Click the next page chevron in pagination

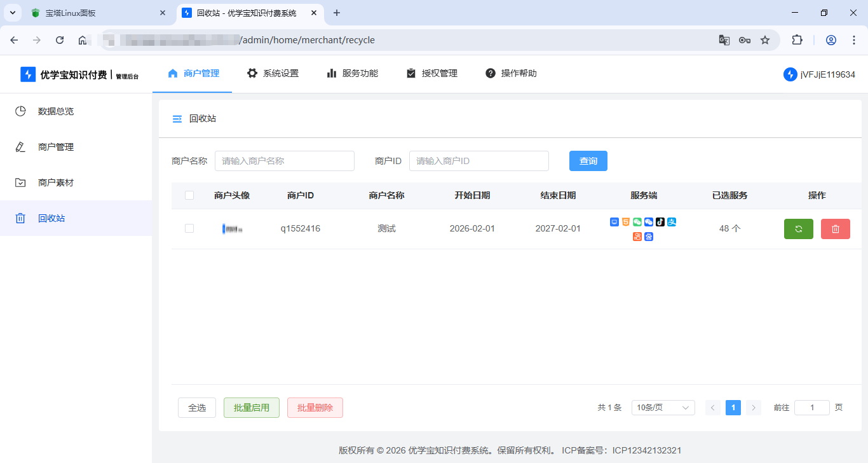(x=754, y=407)
